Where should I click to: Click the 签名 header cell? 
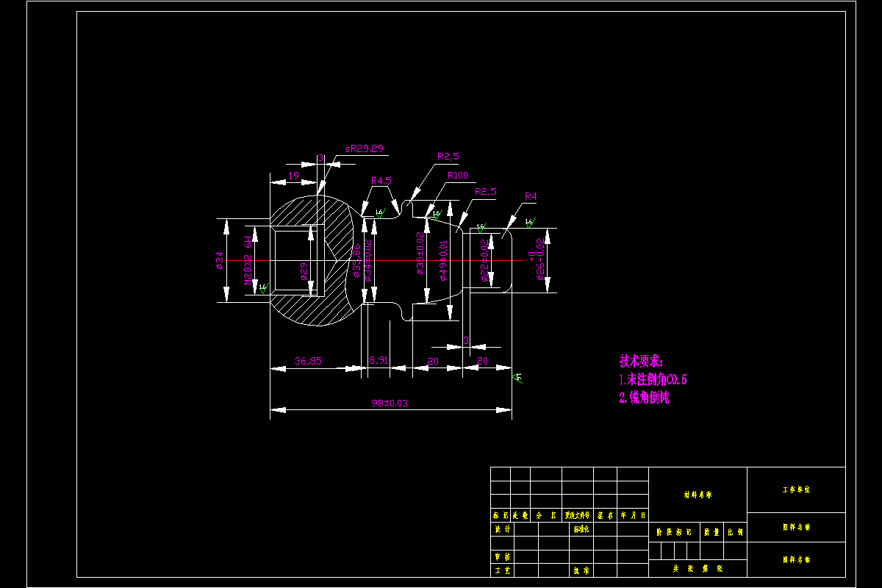(x=606, y=516)
